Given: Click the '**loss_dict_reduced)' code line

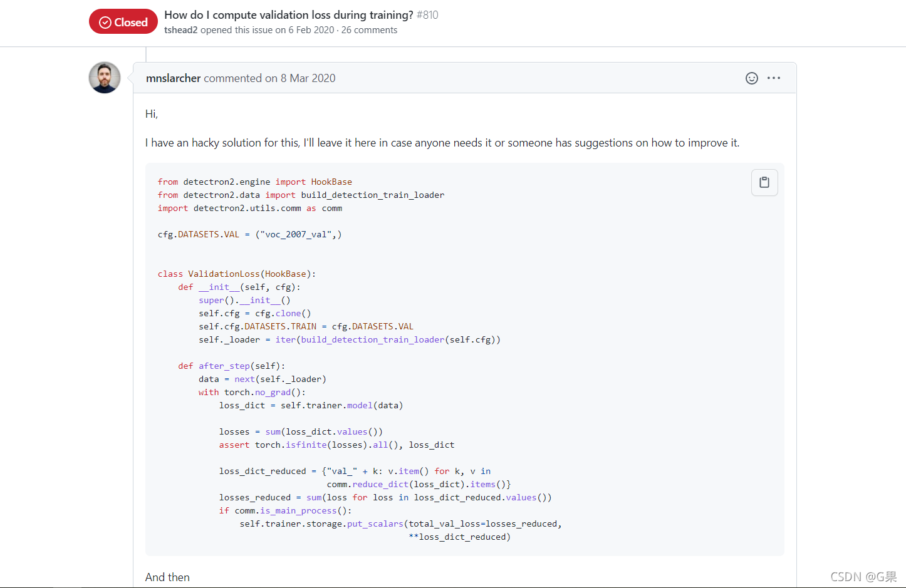Looking at the screenshot, I should [460, 537].
